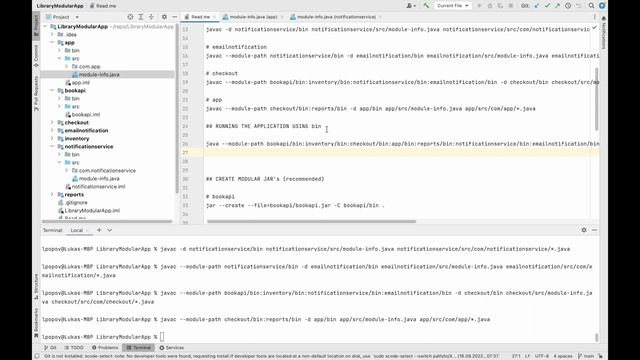Click the Build project hammer icon
This screenshot has height=360, width=640.
tap(426, 6)
